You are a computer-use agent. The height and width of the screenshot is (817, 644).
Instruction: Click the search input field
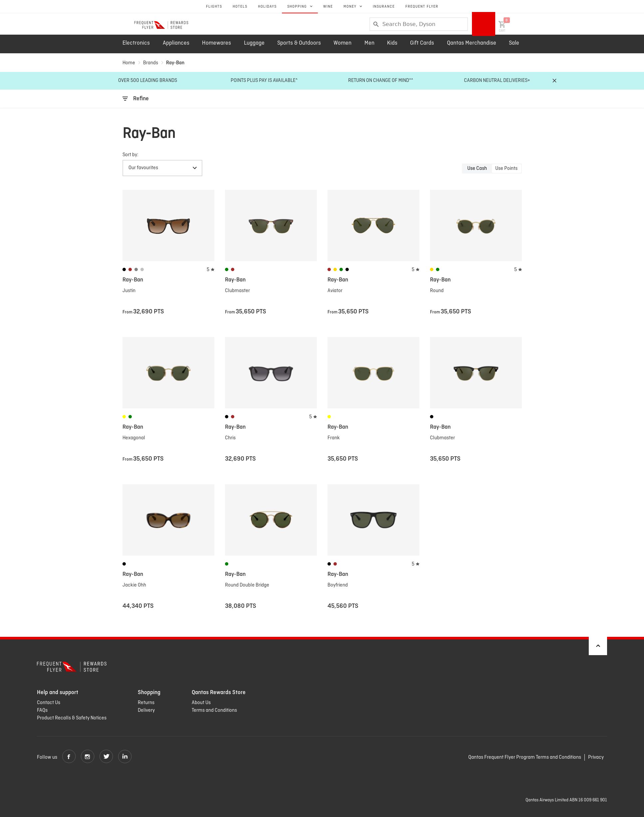tap(419, 24)
